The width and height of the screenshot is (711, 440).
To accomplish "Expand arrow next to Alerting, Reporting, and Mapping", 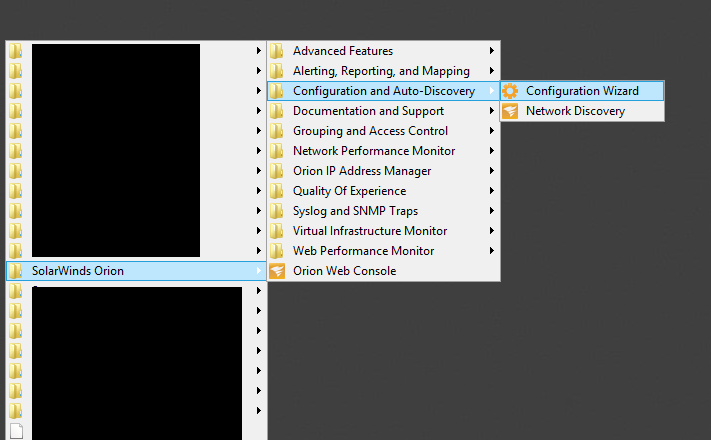I will pos(492,71).
